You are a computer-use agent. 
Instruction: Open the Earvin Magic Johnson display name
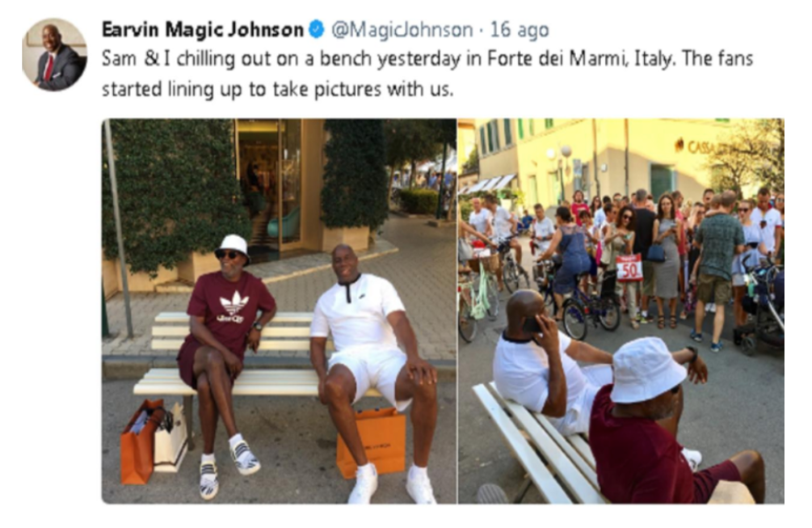[x=203, y=30]
